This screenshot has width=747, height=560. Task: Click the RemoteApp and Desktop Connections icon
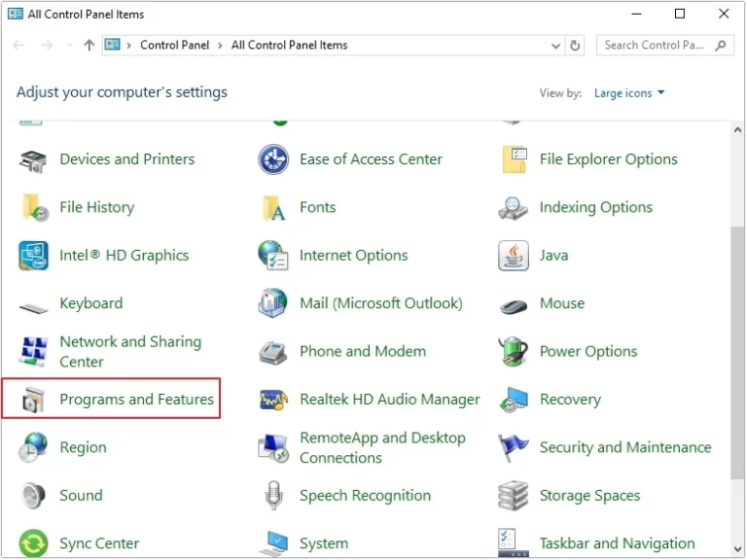[x=273, y=448]
